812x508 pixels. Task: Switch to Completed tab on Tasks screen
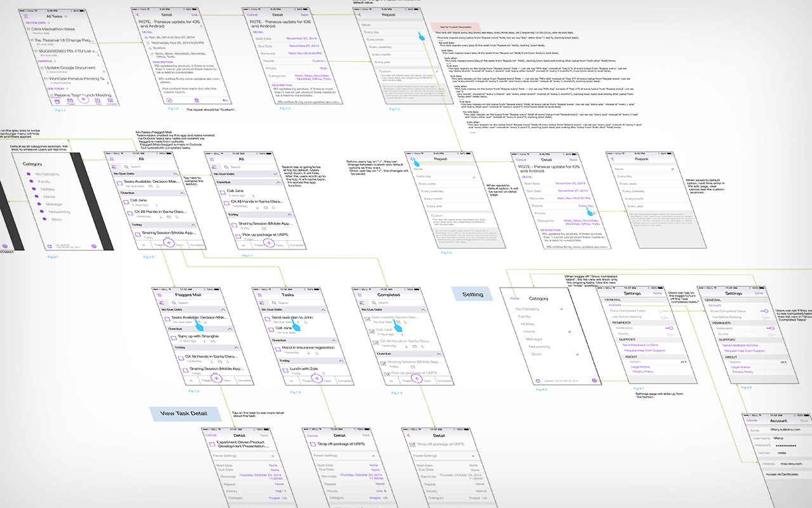pyautogui.click(x=345, y=381)
